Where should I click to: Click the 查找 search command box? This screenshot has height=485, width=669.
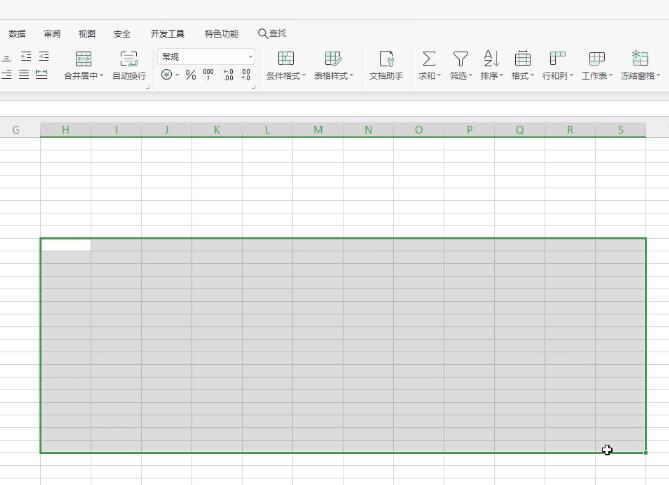pos(272,33)
